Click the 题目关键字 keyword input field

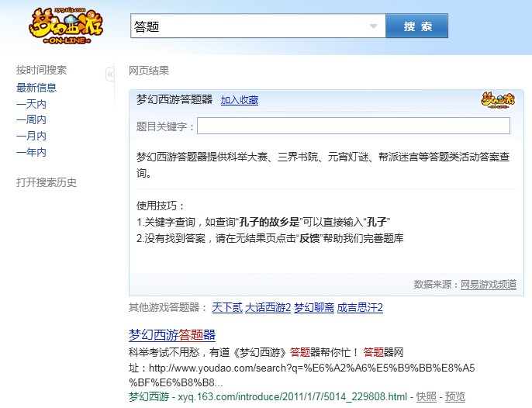click(353, 126)
